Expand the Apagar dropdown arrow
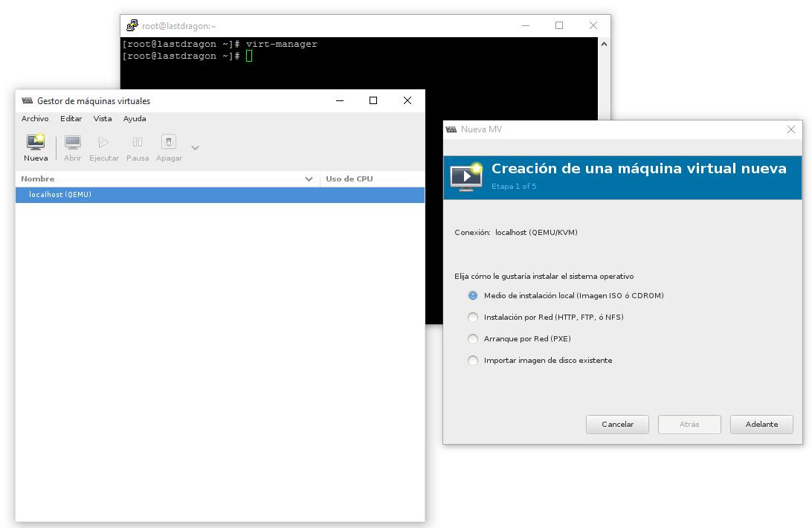 tap(195, 147)
